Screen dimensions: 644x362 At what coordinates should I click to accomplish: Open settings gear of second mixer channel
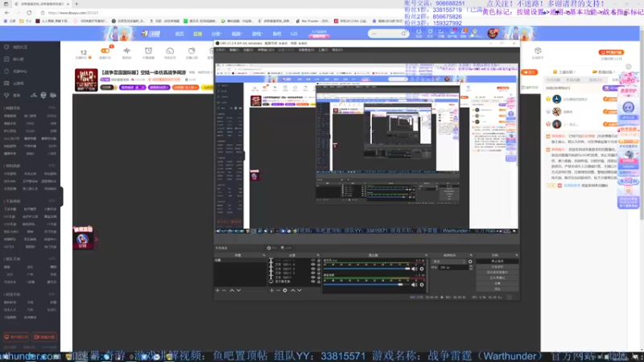point(422,285)
